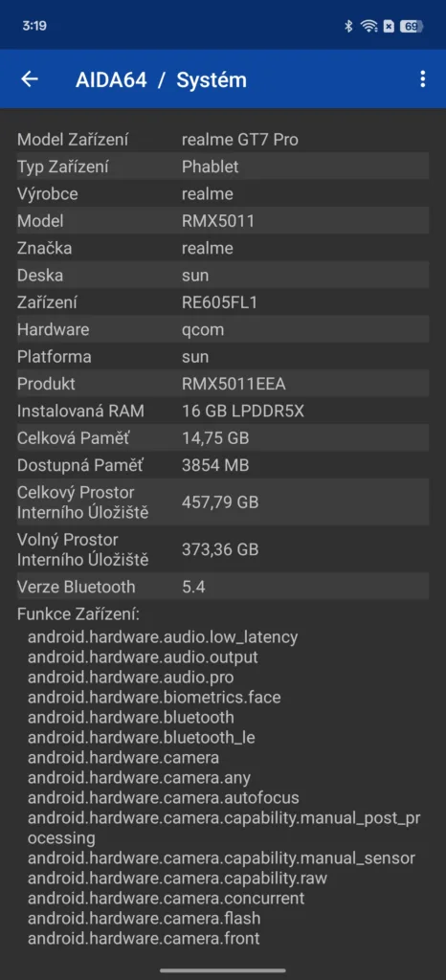The width and height of the screenshot is (446, 980).
Task: Tap the Celková Paměť 14,75 GB row
Action: [x=223, y=438]
